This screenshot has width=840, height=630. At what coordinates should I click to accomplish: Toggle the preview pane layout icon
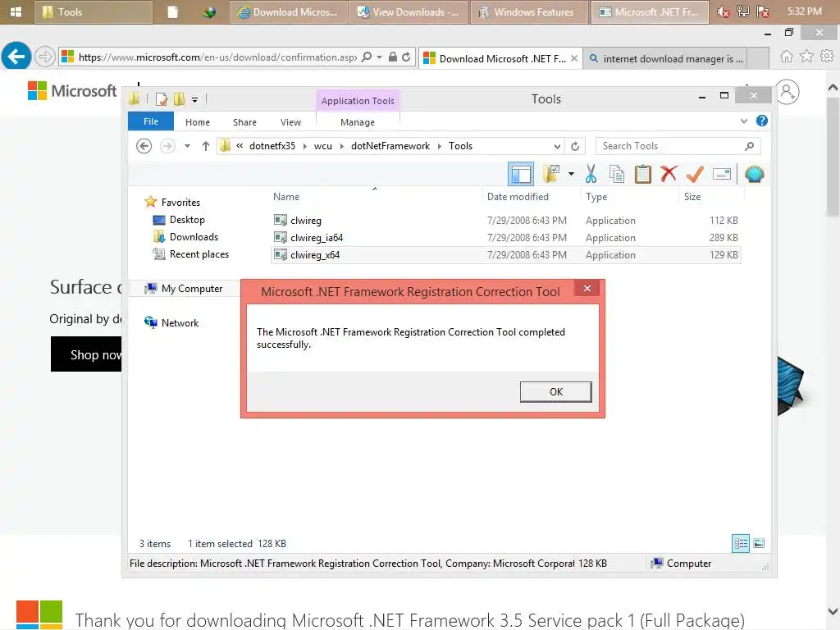521,174
